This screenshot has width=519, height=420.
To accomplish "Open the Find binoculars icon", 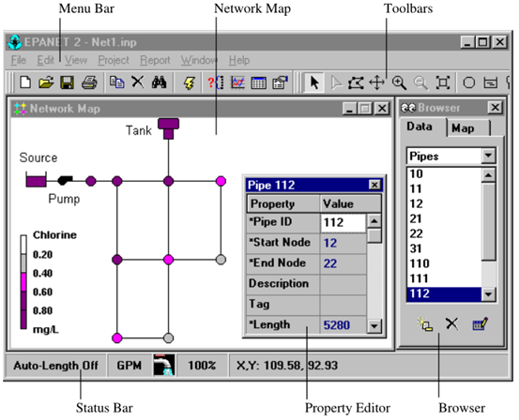I will [x=159, y=82].
